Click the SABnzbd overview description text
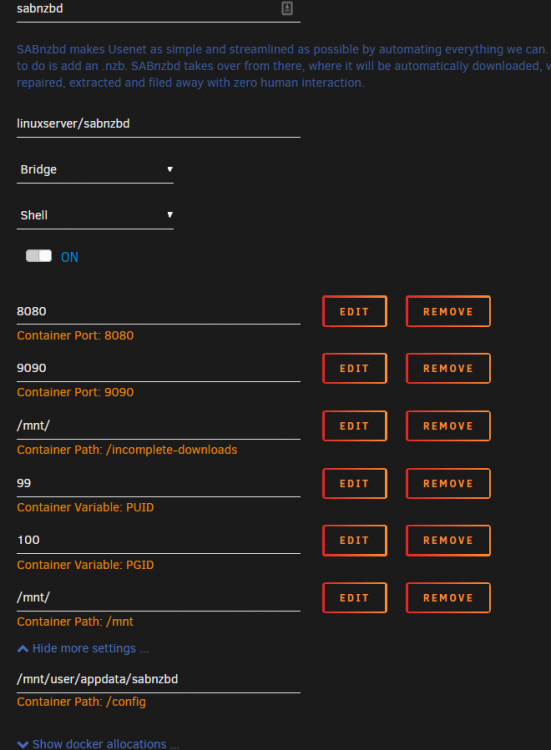Viewport: 551px width, 750px height. coord(284,66)
